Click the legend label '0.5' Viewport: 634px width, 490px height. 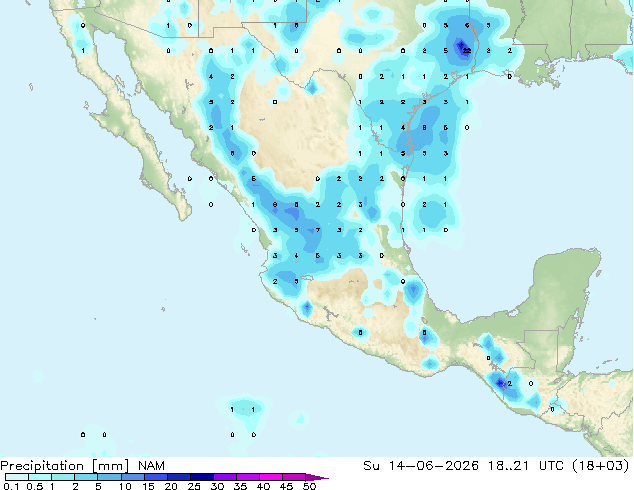pyautogui.click(x=35, y=486)
